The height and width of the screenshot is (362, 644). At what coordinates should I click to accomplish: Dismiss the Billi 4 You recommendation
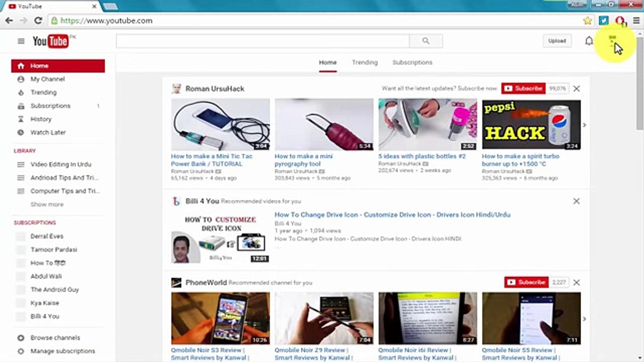coord(577,201)
